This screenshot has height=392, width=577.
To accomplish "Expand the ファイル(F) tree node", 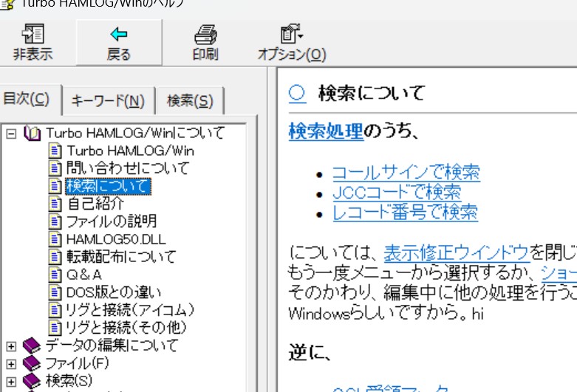I will coord(11,363).
